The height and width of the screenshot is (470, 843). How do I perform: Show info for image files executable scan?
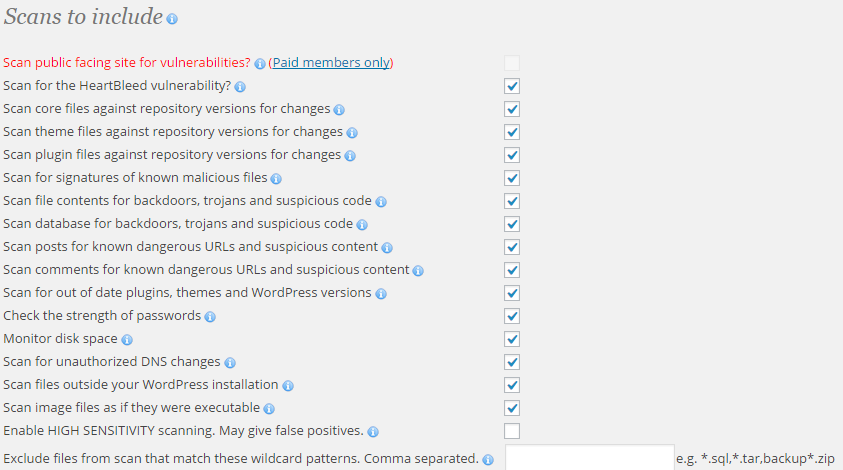point(269,409)
